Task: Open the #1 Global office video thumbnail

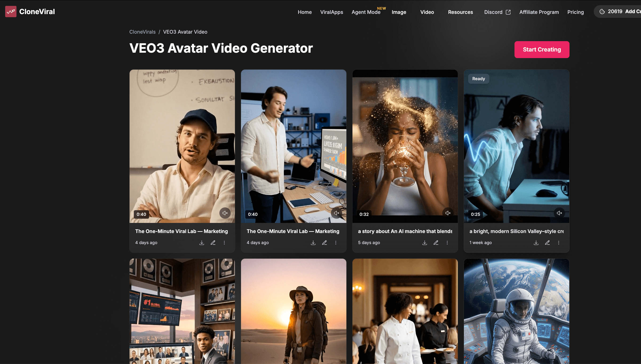Action: click(182, 311)
